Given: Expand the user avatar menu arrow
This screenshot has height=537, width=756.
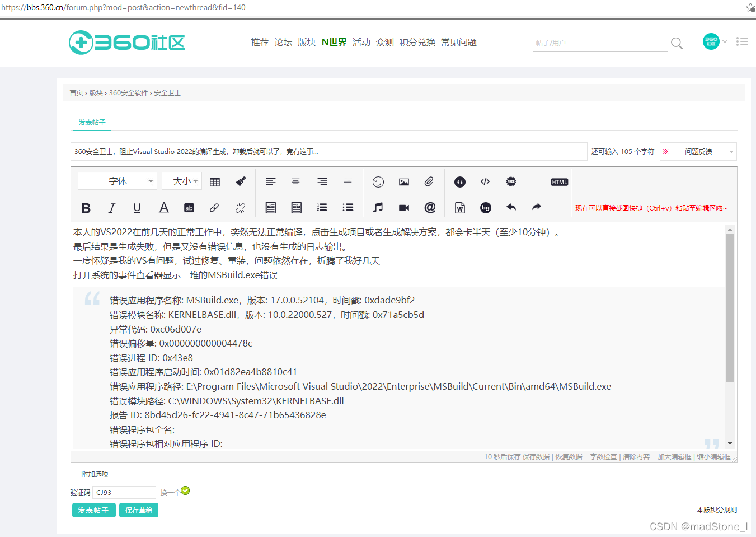Looking at the screenshot, I should pos(725,41).
